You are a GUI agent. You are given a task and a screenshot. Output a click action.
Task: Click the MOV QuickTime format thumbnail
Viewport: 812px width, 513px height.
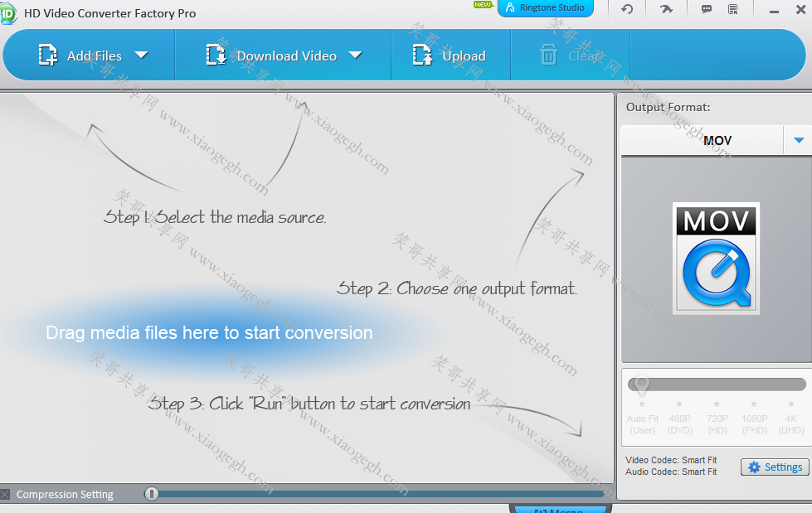(x=716, y=259)
